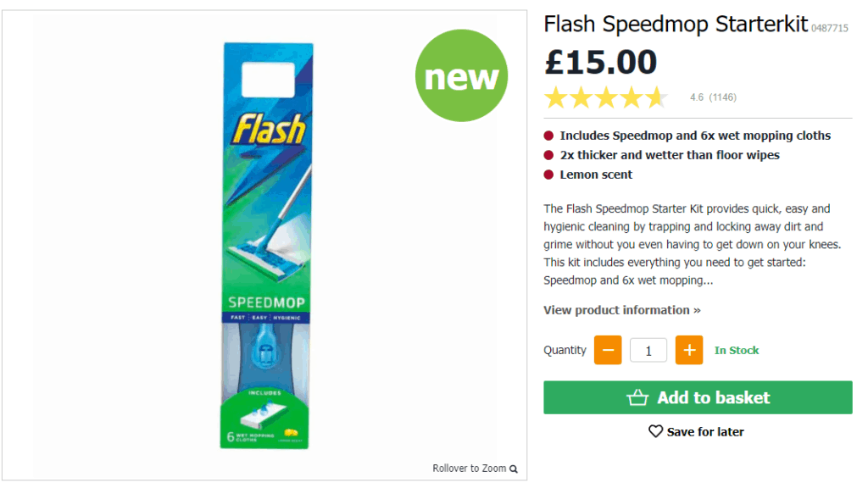Screen dimensions: 868x488
Task: Click 'Save for later' below the basket button
Action: click(704, 431)
